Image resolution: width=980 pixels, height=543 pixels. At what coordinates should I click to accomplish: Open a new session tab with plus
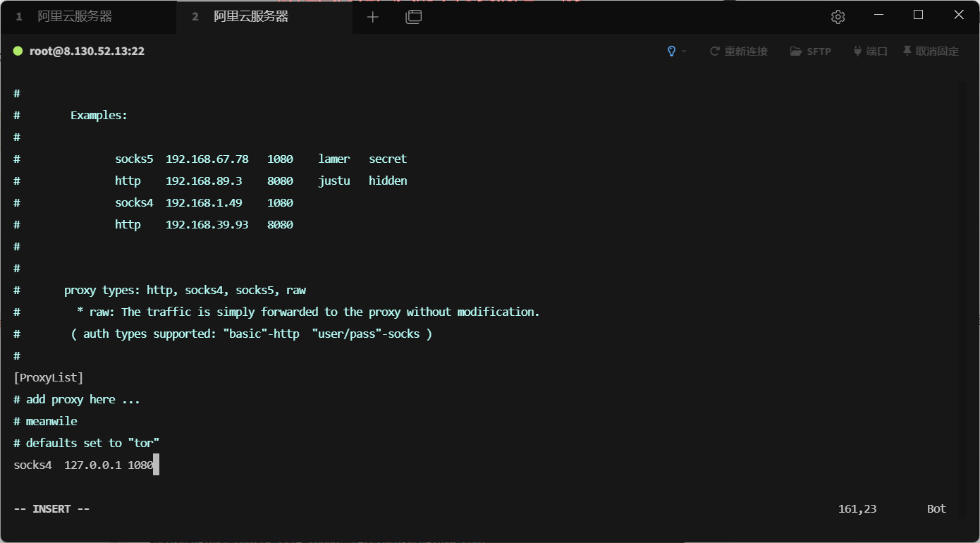373,17
